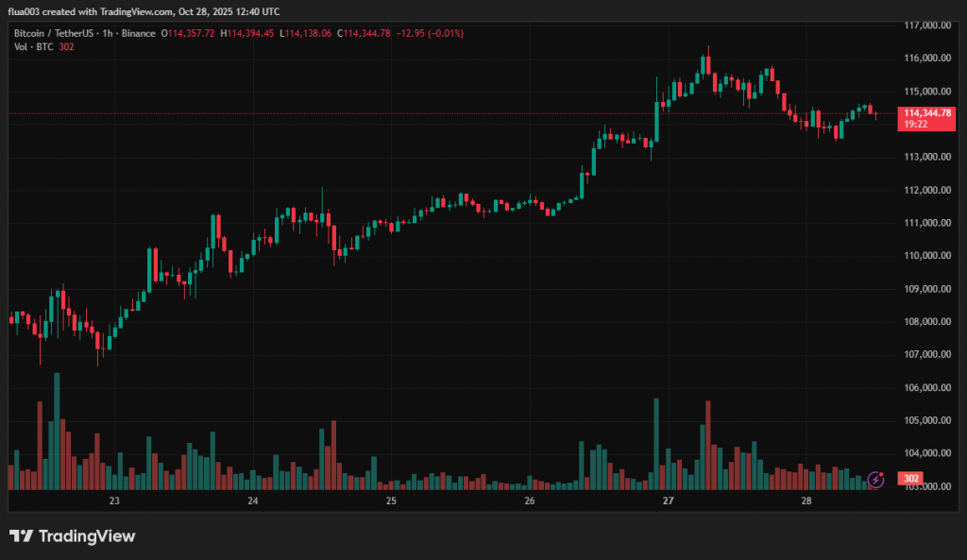The image size is (967, 560).
Task: Click the purple lightning bolt event icon
Action: click(875, 480)
